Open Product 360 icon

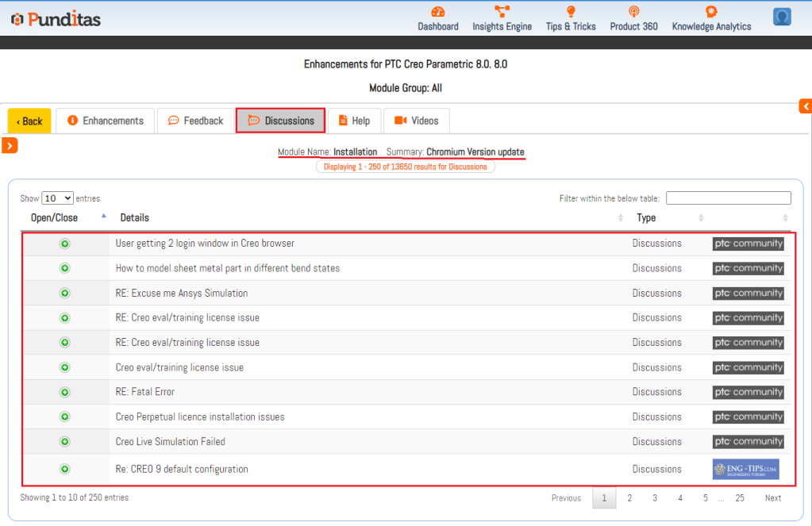tap(633, 12)
